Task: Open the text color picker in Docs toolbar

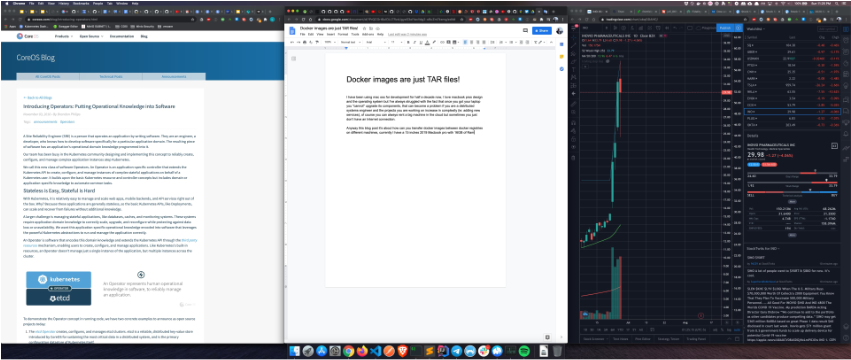Action: (428, 42)
